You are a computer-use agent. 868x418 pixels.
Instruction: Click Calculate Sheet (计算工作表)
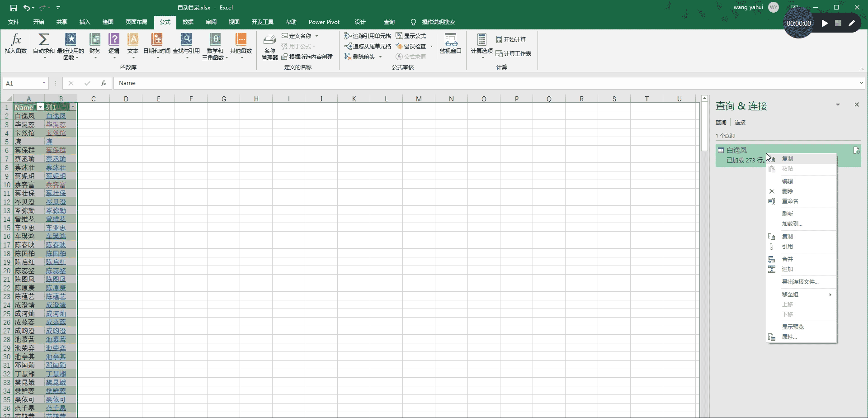[x=514, y=53]
